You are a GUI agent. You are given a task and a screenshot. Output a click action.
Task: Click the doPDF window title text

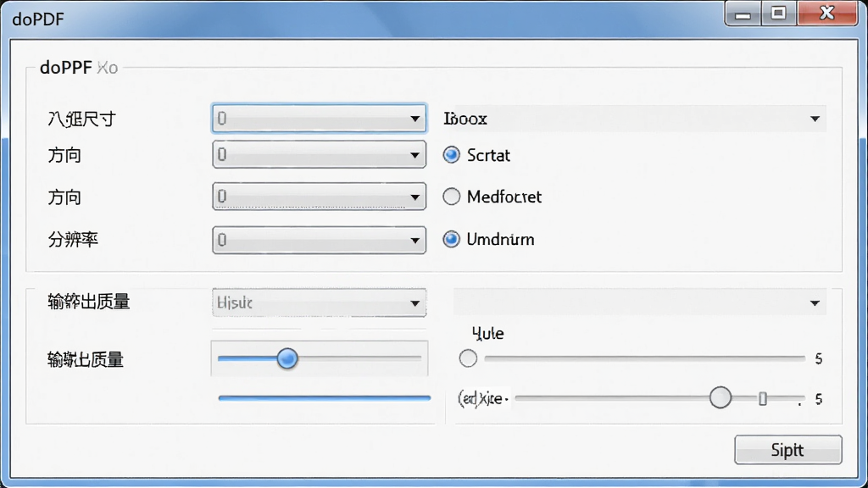38,19
